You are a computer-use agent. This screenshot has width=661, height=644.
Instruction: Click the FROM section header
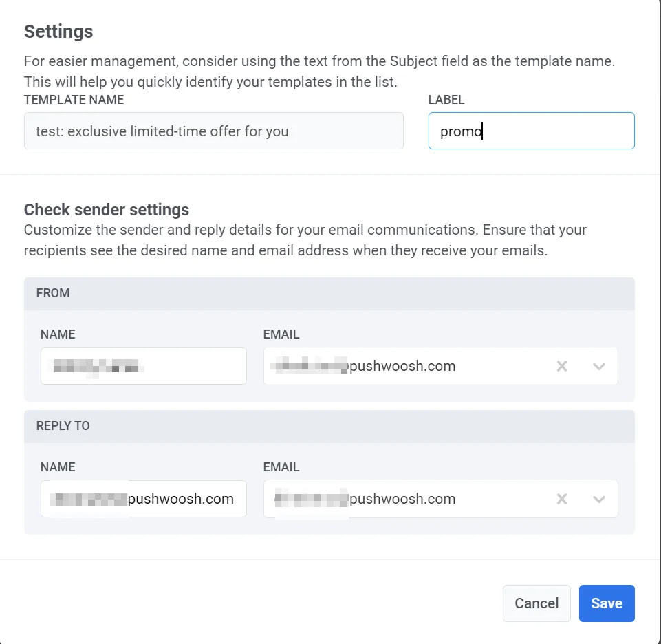(53, 293)
